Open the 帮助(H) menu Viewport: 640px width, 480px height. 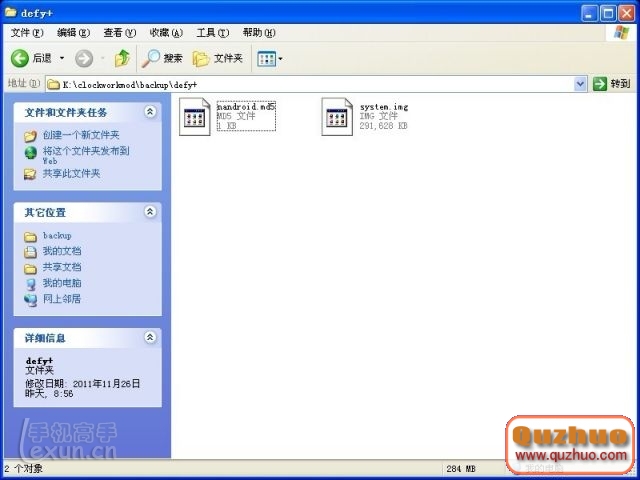(259, 33)
